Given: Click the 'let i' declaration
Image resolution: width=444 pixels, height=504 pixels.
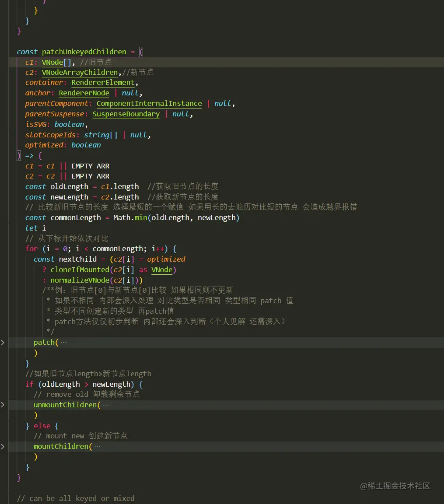Looking at the screenshot, I should point(35,228).
